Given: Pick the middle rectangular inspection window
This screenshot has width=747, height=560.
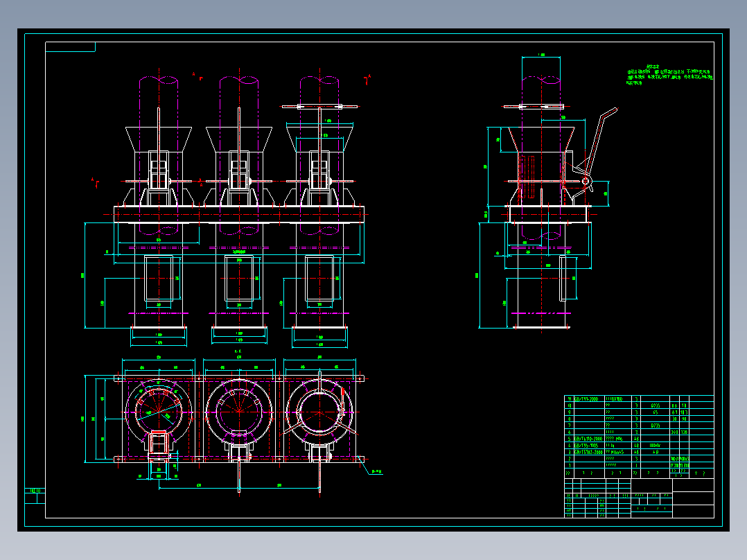Looking at the screenshot, I should point(239,279).
